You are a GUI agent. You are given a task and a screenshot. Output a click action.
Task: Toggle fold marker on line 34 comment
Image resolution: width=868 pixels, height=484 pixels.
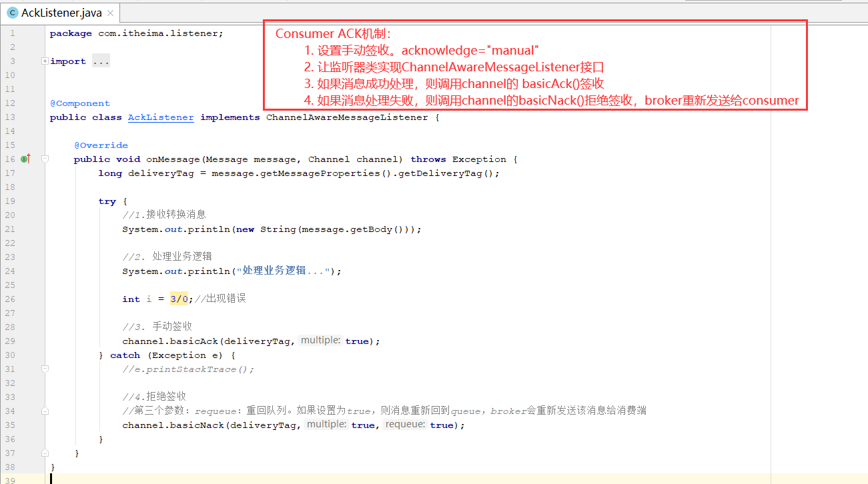point(45,411)
